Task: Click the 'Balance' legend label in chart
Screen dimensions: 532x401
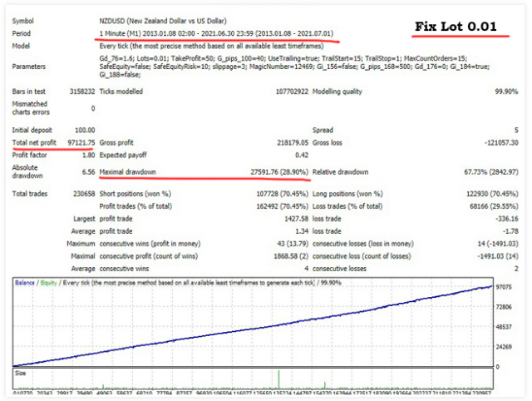Action: point(25,283)
